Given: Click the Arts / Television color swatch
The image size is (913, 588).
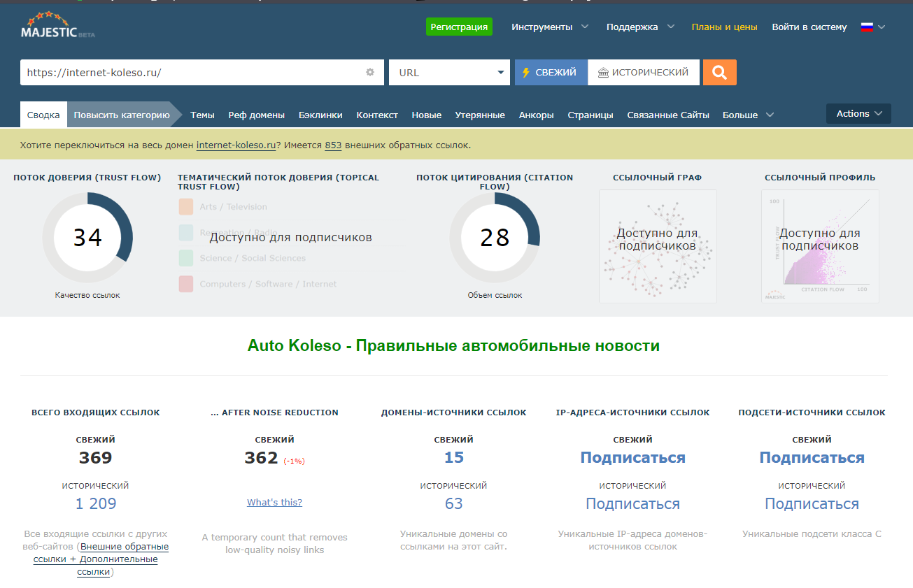Looking at the screenshot, I should pyautogui.click(x=186, y=207).
